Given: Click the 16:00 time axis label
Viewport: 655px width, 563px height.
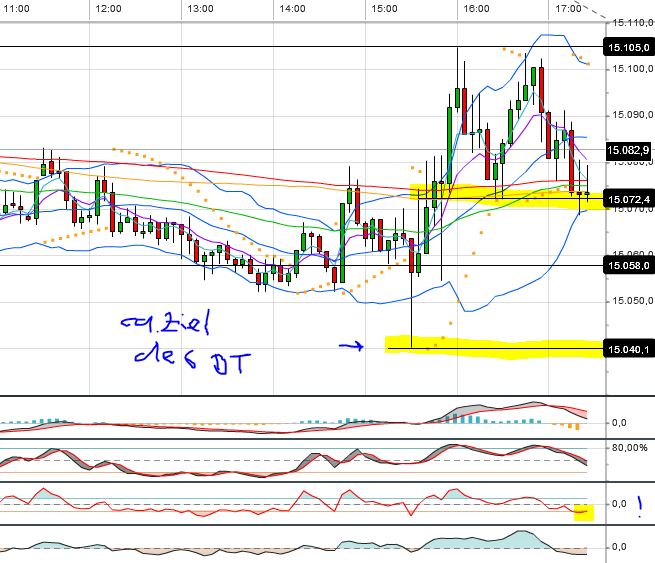Looking at the screenshot, I should point(476,8).
